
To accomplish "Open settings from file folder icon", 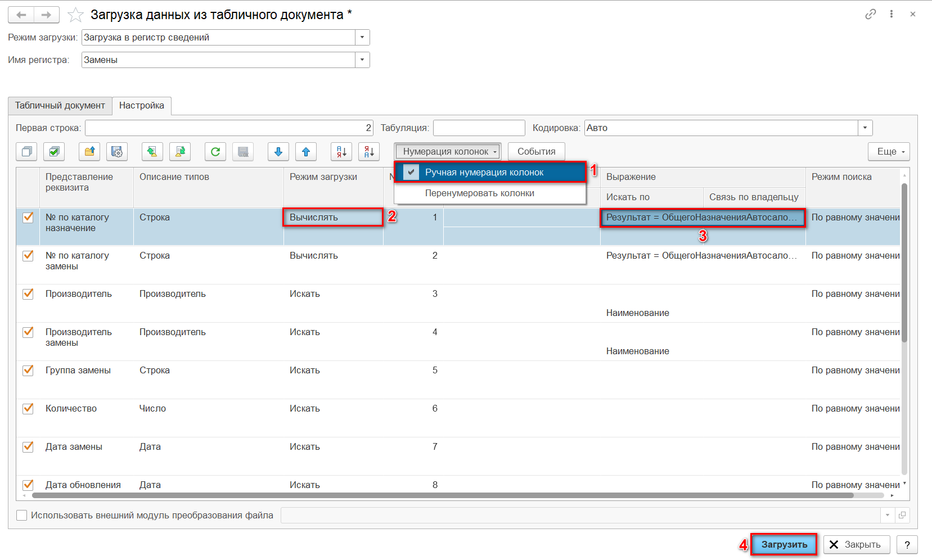I will (89, 151).
